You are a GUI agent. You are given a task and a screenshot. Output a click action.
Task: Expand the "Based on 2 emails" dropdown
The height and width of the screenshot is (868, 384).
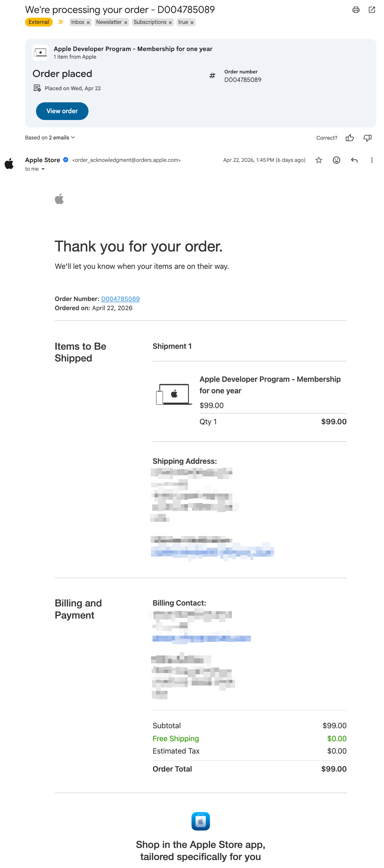point(50,137)
